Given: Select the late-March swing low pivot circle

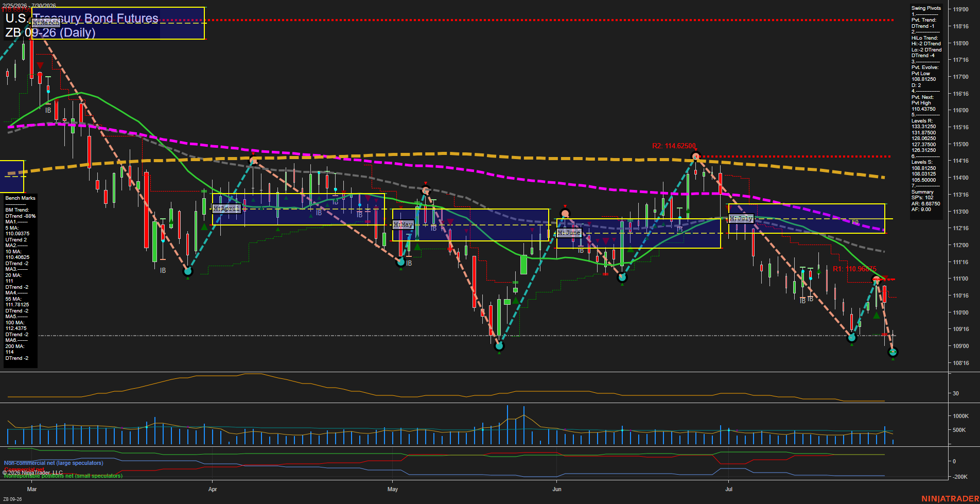Looking at the screenshot, I should [x=188, y=271].
